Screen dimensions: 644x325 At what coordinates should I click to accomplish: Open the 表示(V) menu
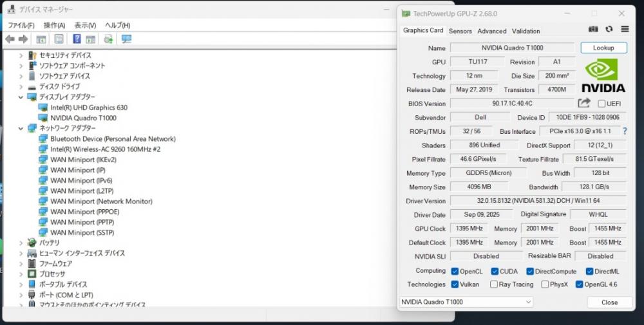(85, 25)
